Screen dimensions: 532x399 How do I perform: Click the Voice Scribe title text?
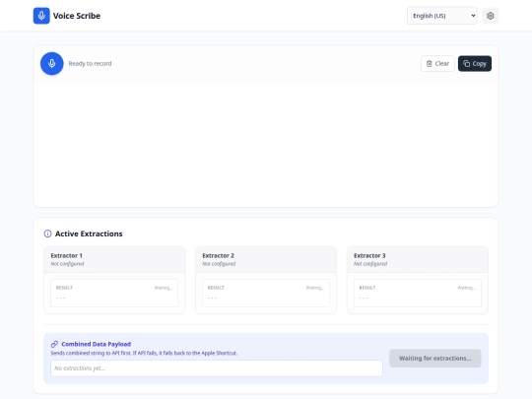[77, 16]
